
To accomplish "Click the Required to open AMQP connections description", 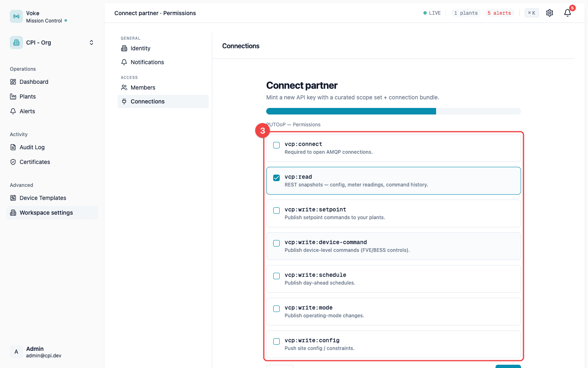I will 329,152.
